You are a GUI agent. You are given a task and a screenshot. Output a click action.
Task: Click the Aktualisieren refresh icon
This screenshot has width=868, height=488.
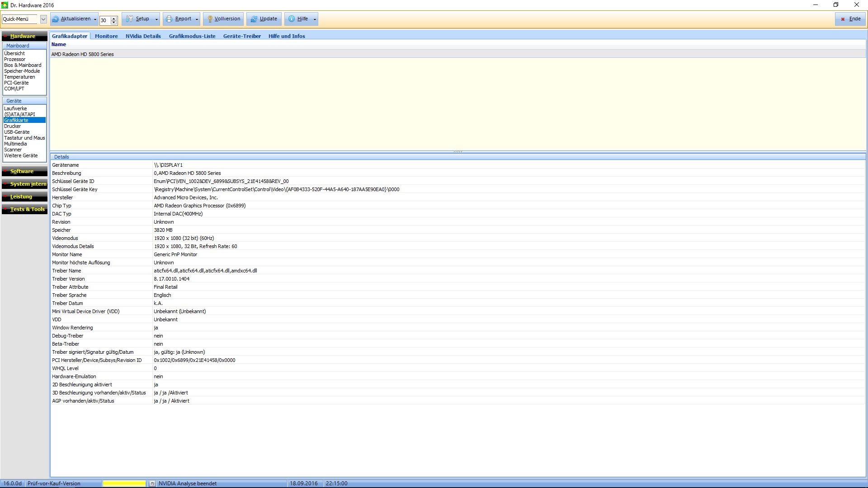click(56, 19)
